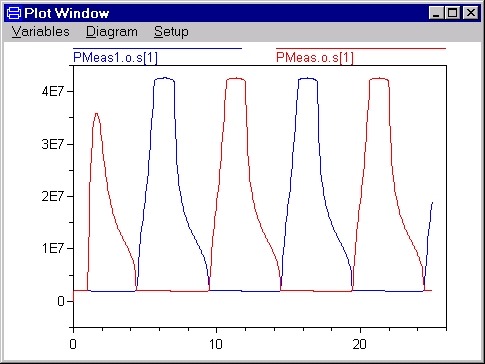Screen dimensions: 485x364
Task: Click the Plot Window title bar text
Action: tap(67, 13)
